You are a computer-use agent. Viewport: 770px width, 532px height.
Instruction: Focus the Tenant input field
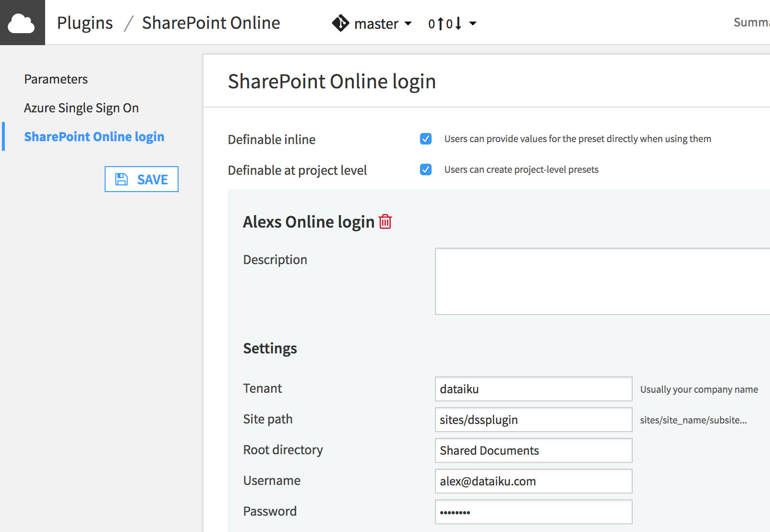(x=533, y=389)
